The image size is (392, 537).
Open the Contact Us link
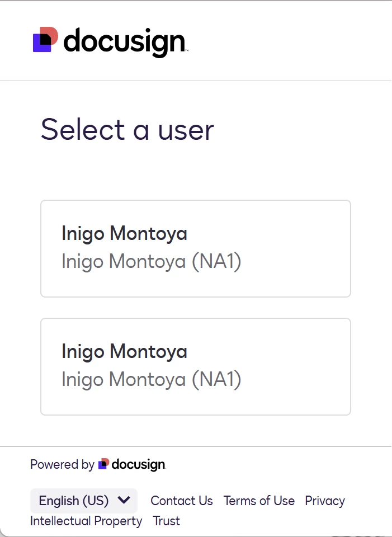pos(182,501)
